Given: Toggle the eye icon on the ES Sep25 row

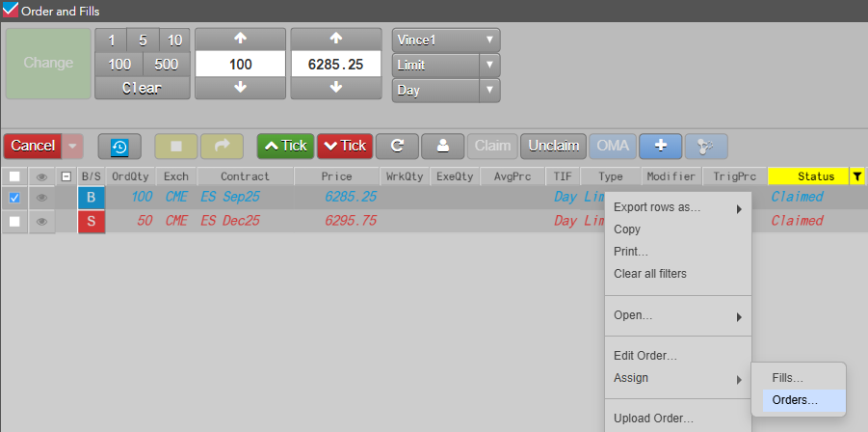Looking at the screenshot, I should 41,198.
